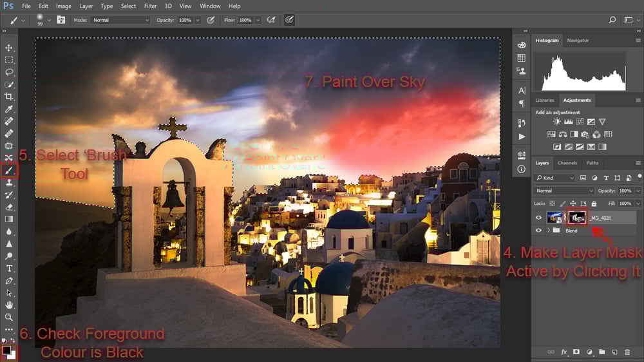
Task: Open the search magnifier in options bar
Action: (612, 20)
